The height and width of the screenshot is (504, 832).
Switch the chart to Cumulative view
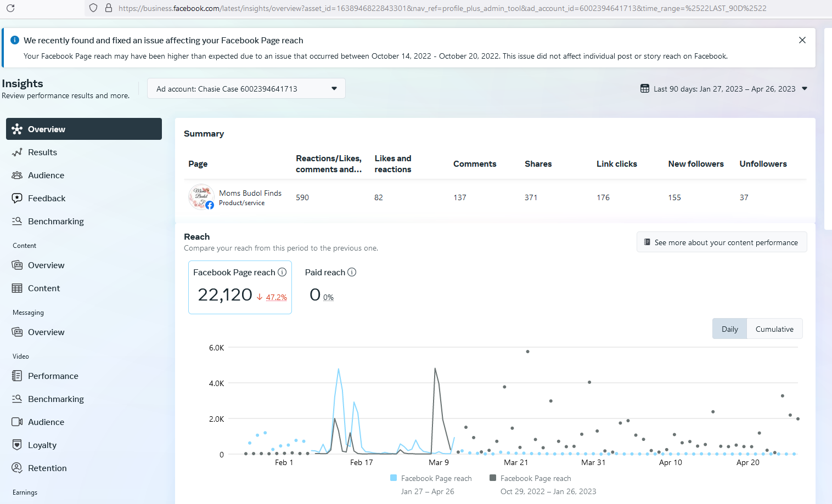[x=774, y=329]
